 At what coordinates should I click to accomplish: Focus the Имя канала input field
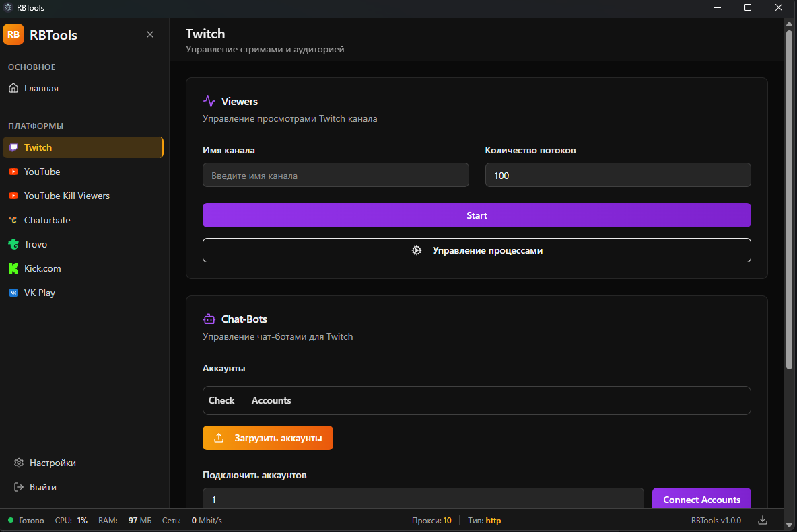335,175
